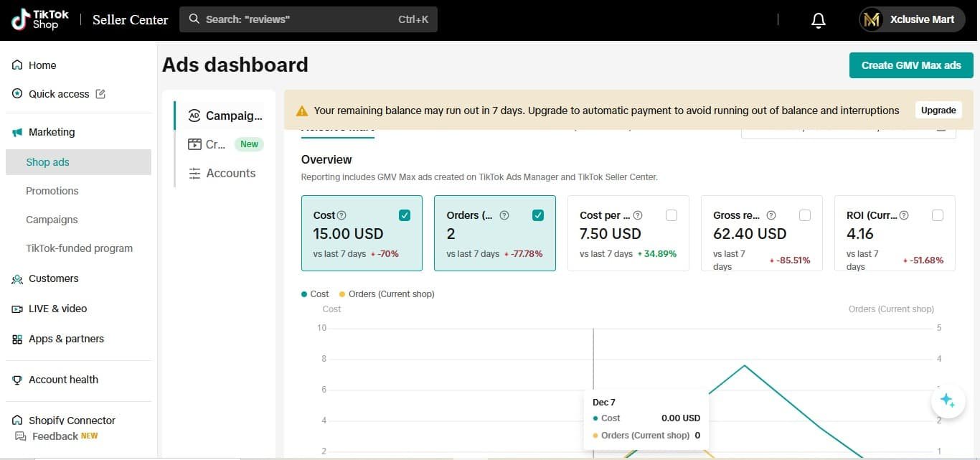
Task: Open Quick access in the sidebar
Action: 59,94
